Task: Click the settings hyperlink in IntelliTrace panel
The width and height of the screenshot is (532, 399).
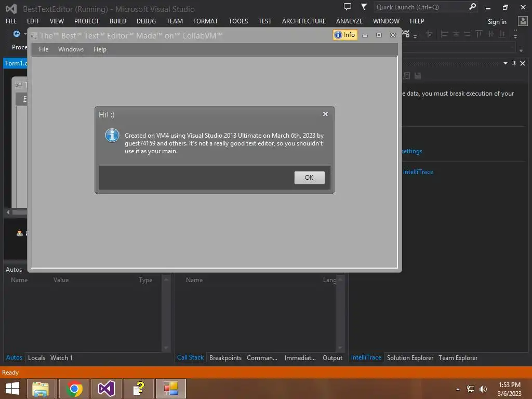Action: [x=412, y=151]
